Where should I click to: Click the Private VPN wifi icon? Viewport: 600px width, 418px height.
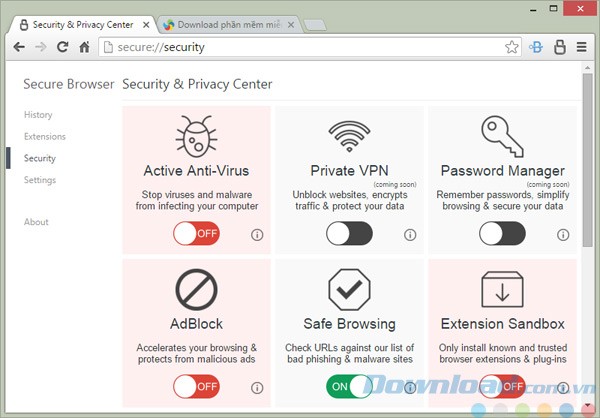[x=349, y=136]
